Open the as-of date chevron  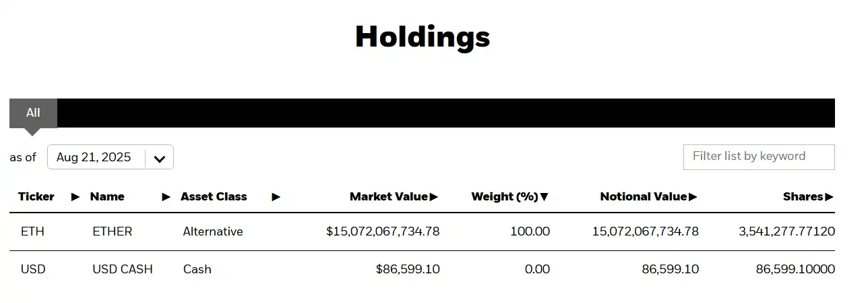pos(160,159)
